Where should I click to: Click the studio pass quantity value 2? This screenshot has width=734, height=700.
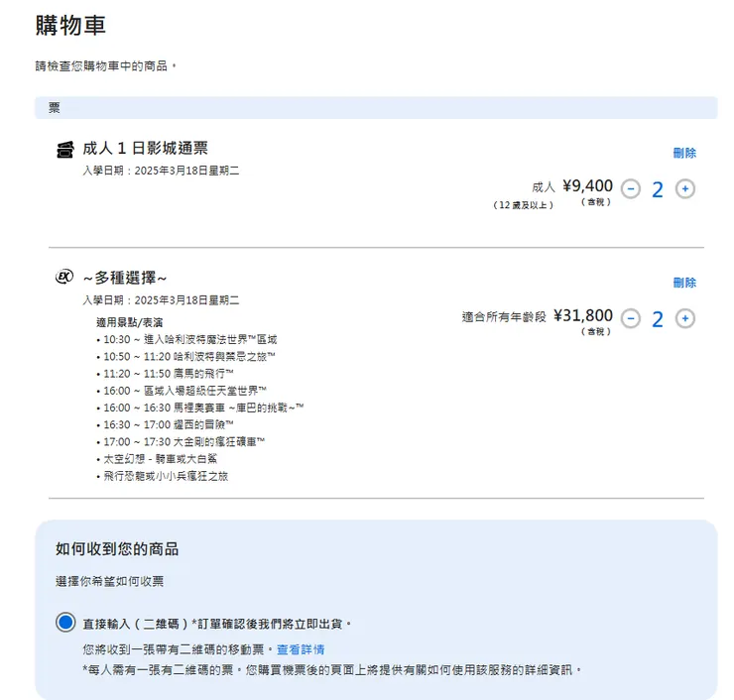pyautogui.click(x=658, y=190)
